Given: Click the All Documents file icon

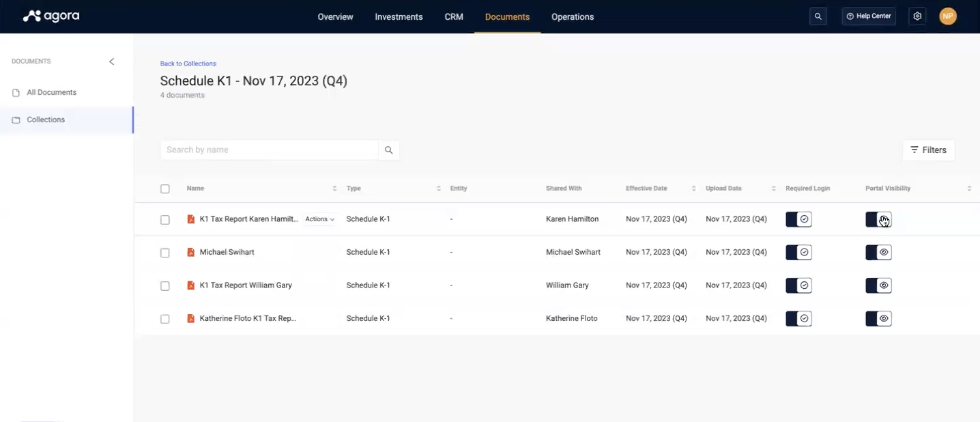Looking at the screenshot, I should pos(16,92).
